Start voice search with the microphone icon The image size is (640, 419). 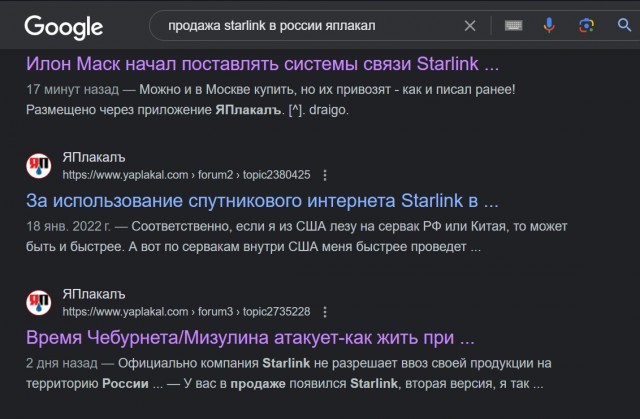tap(549, 25)
